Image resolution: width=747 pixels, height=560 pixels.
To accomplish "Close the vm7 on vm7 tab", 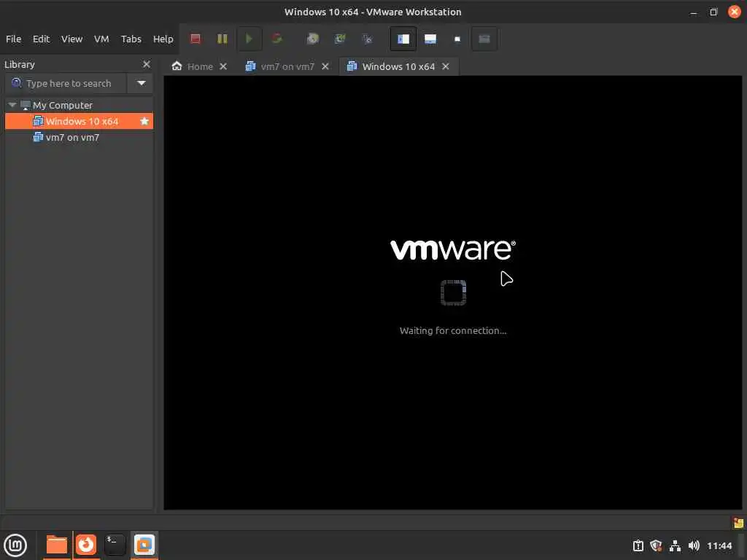I will [x=325, y=66].
